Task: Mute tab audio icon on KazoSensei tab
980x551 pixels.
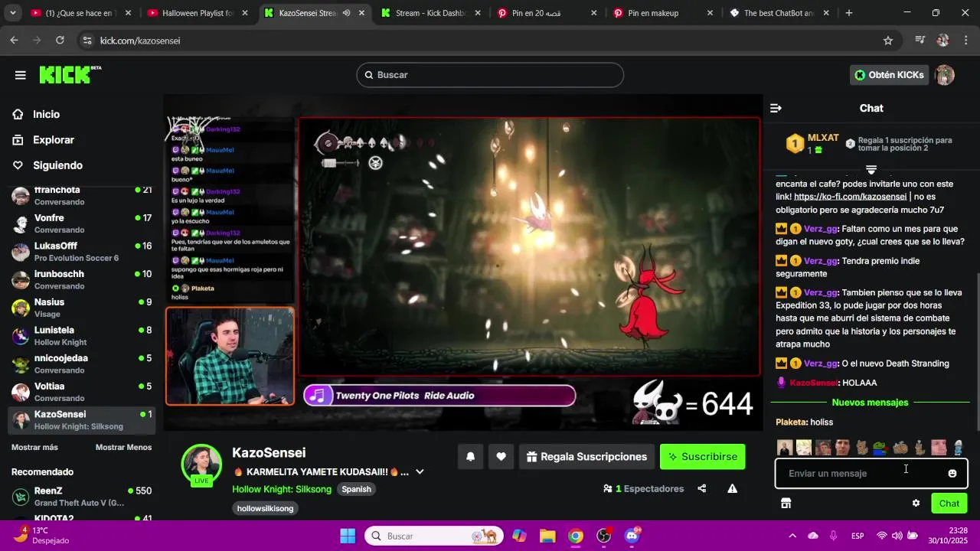Action: 347,13
